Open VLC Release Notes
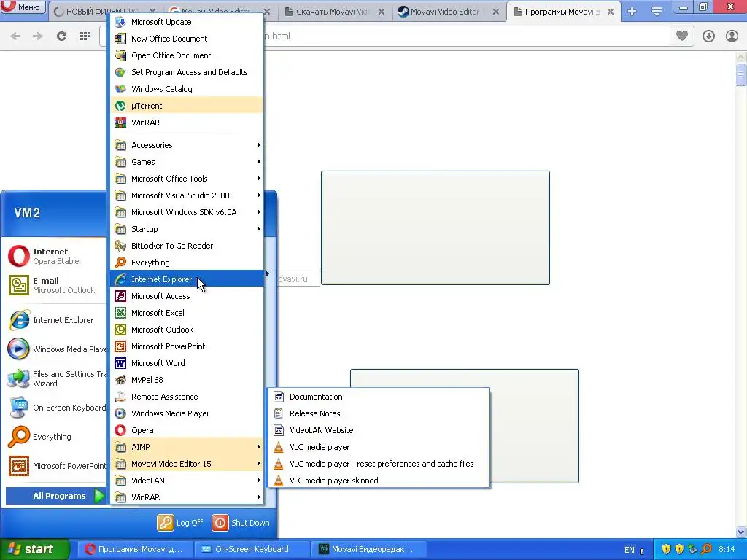The width and height of the screenshot is (747, 560). [x=379, y=413]
